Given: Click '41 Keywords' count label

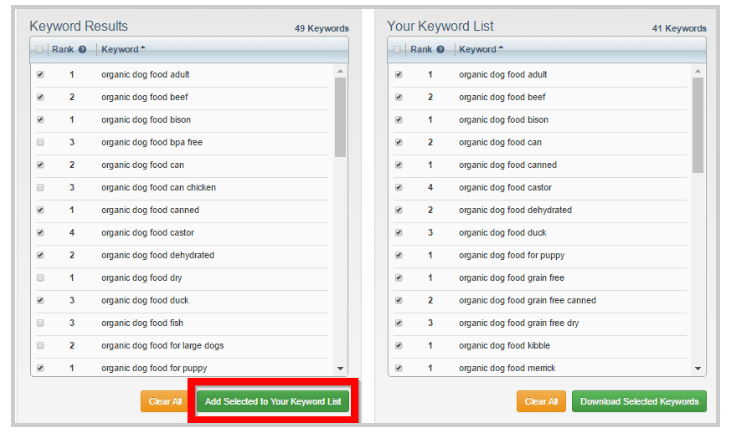Looking at the screenshot, I should pos(679,28).
